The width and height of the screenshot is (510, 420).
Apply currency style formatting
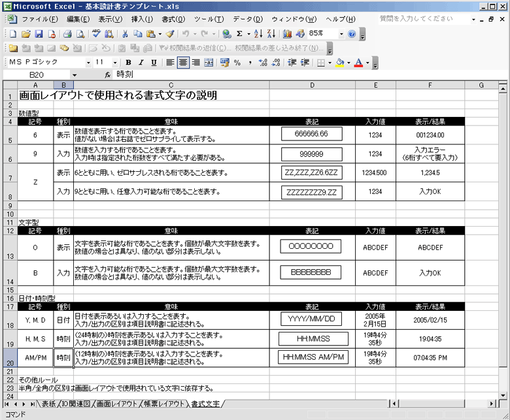224,62
